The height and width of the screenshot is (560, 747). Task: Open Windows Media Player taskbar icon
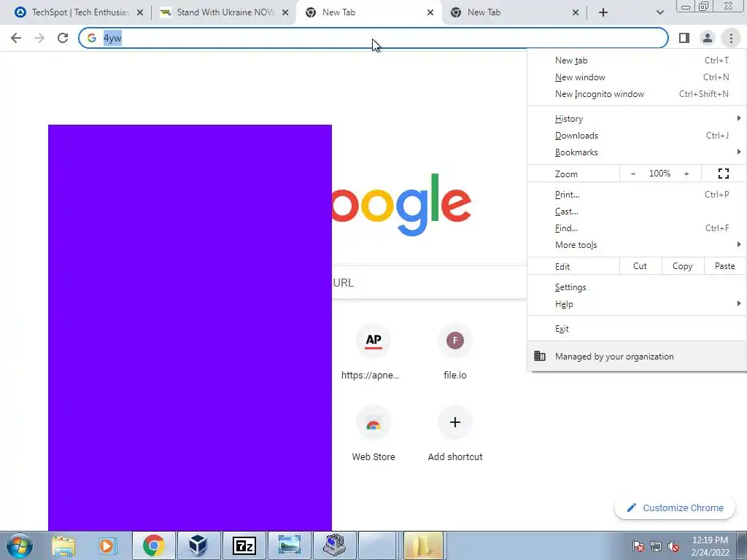(108, 545)
